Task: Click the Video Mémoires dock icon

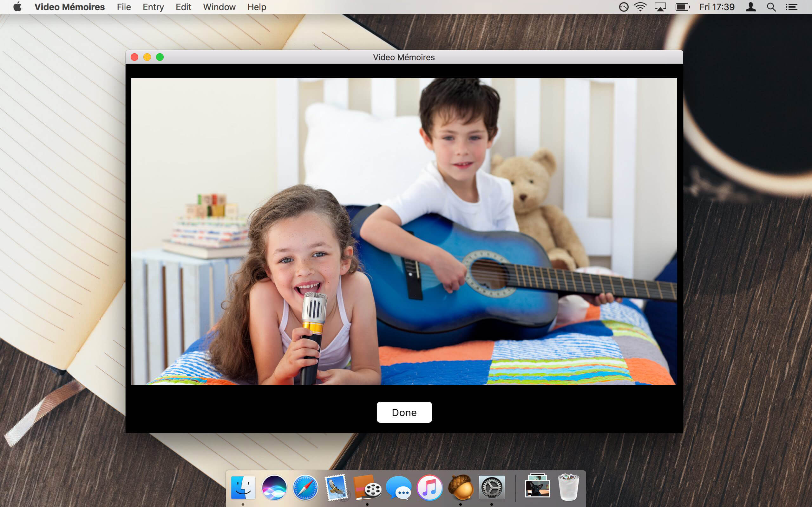Action: click(367, 488)
